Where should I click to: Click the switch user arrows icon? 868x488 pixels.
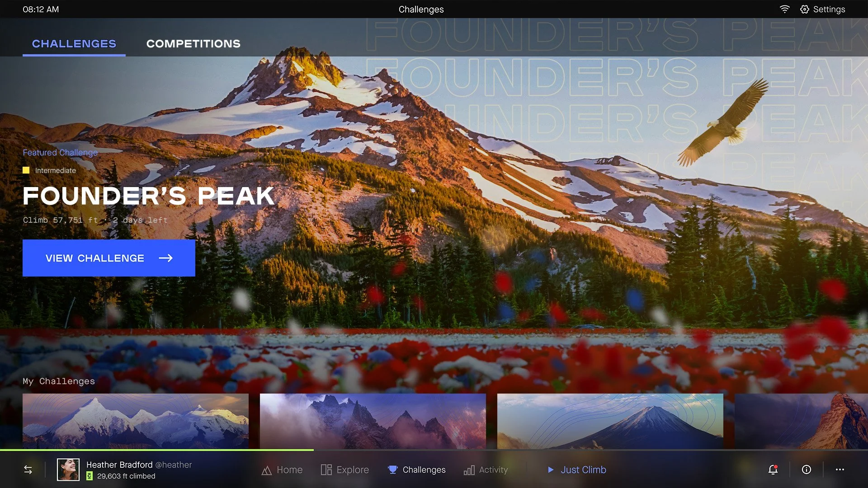tap(28, 470)
